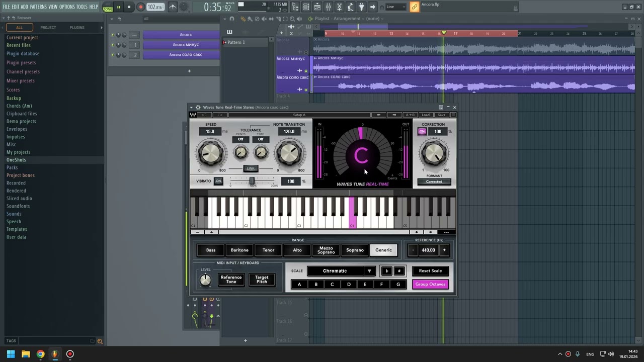Switch browser to the PLUGINS tab

[x=77, y=27]
